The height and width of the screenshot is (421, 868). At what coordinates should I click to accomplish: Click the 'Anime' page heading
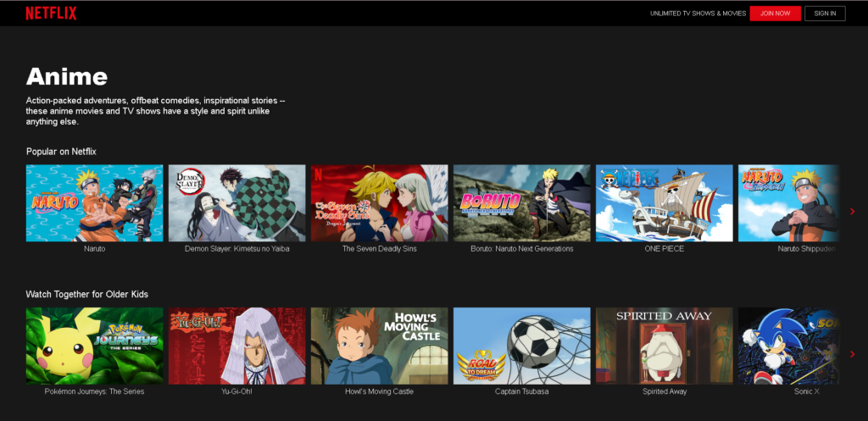(66, 76)
